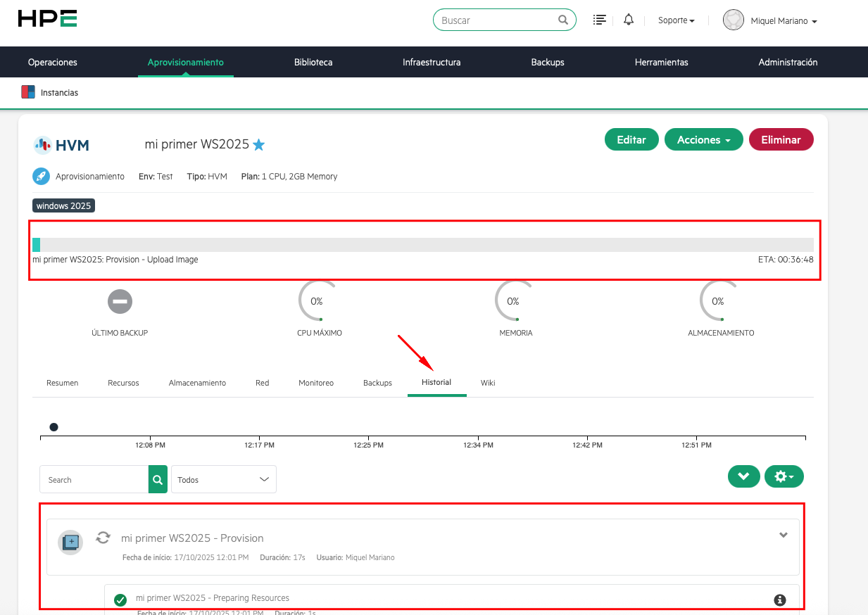Select the dot marker on the history timeline
The height and width of the screenshot is (615, 868).
click(x=54, y=426)
